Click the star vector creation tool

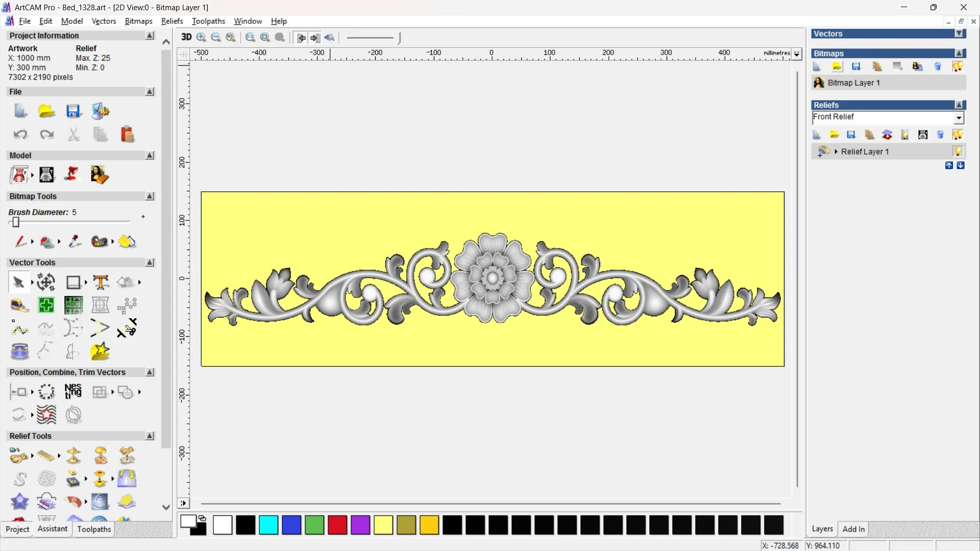pyautogui.click(x=100, y=352)
